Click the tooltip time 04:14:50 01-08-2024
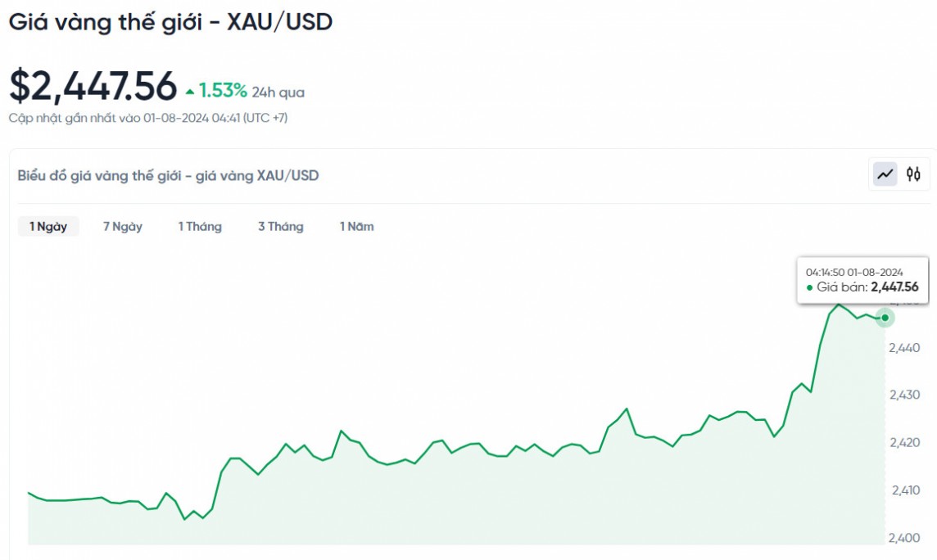 point(854,272)
